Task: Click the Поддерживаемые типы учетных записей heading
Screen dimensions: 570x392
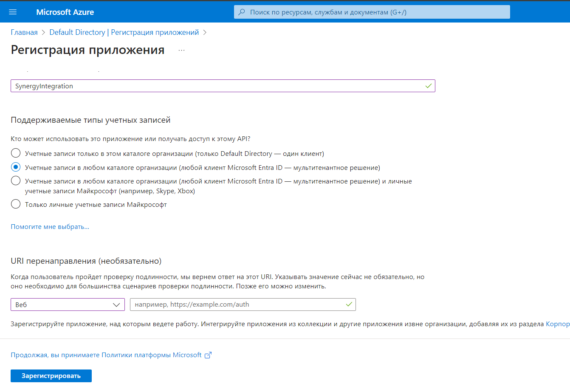Action: click(90, 120)
